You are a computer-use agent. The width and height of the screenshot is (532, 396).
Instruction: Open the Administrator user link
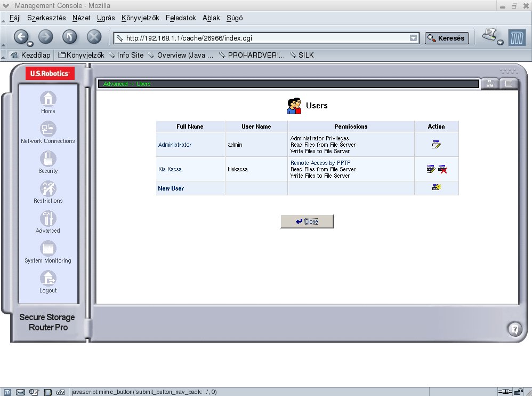[175, 145]
